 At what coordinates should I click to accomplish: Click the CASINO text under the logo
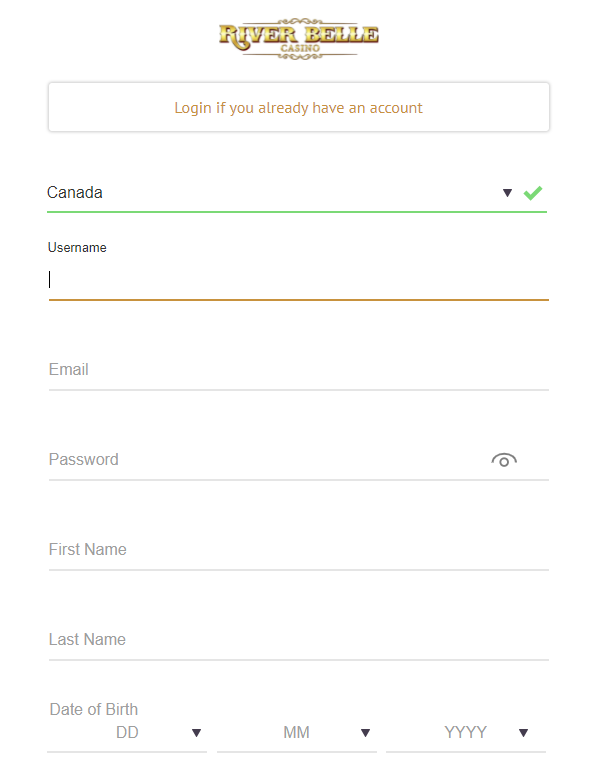(300, 48)
